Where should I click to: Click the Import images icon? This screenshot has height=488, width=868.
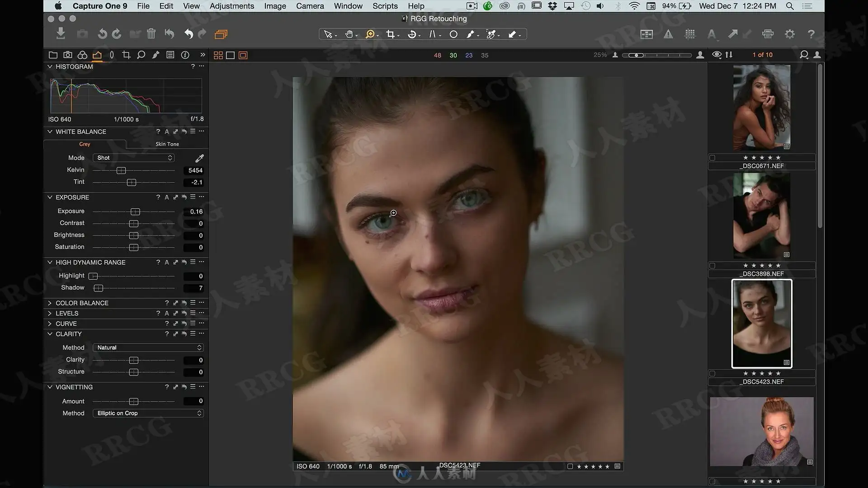[61, 34]
